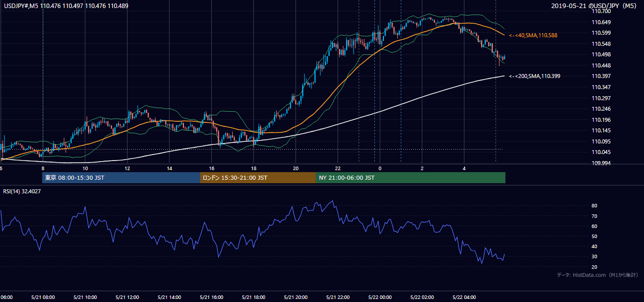Click the 5/21 20:00 time axis label
The image size is (644, 302).
pos(296,297)
